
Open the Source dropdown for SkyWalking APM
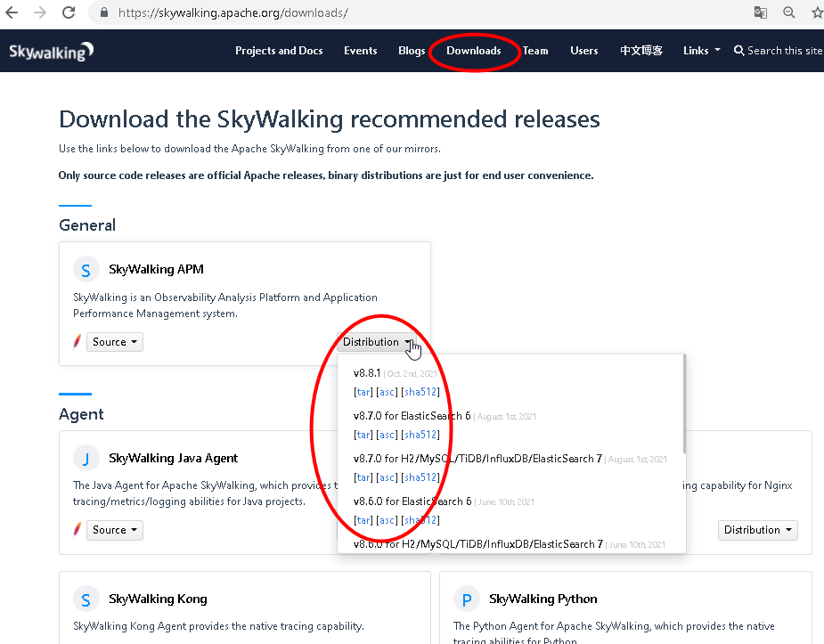[114, 341]
